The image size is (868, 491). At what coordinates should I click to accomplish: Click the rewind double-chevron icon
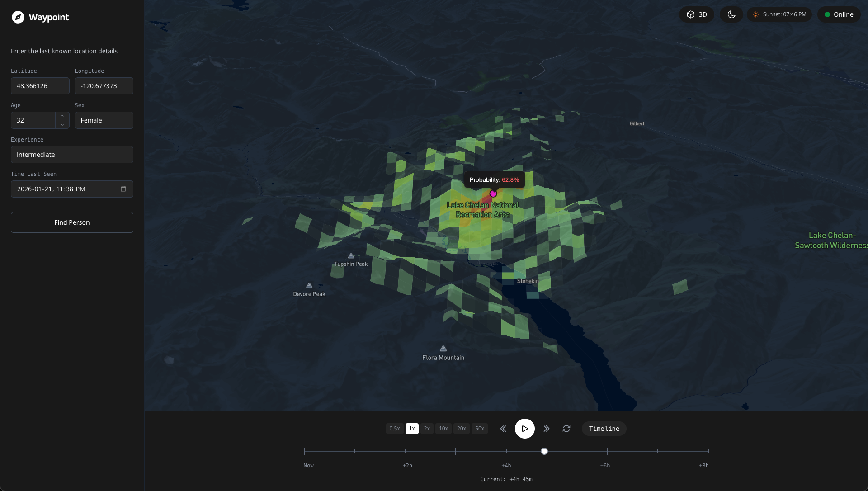click(503, 429)
